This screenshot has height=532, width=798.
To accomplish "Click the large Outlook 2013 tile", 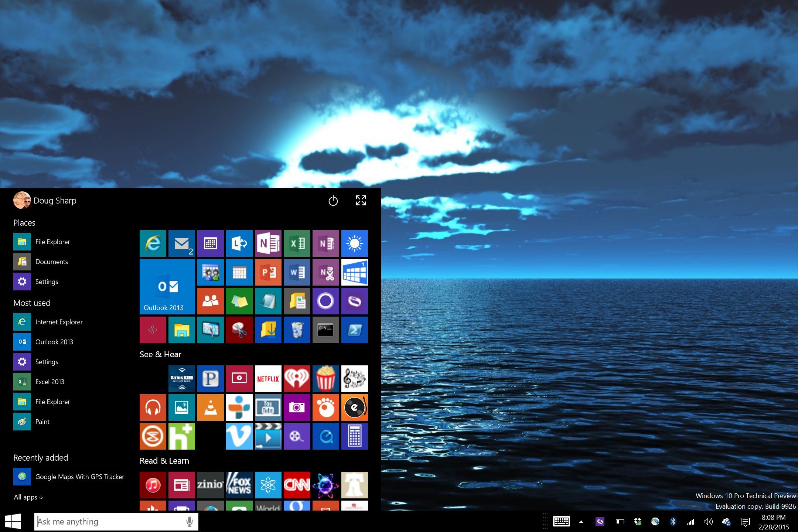I will coord(167,287).
